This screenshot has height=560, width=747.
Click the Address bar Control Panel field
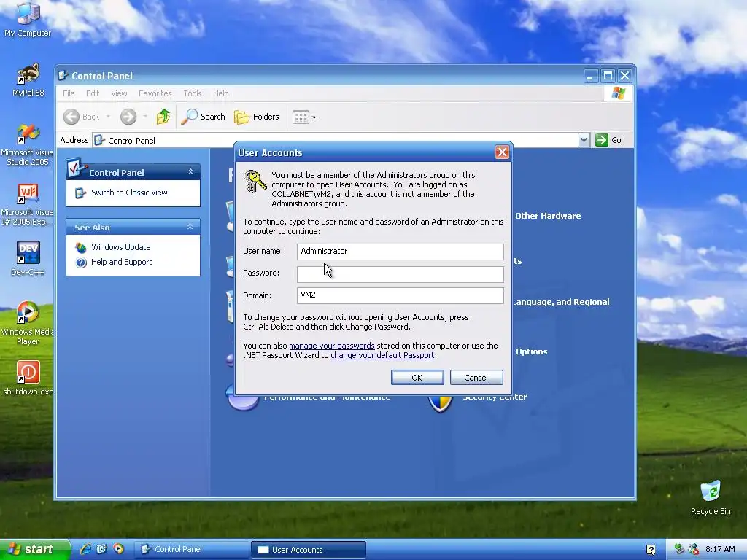pos(334,141)
